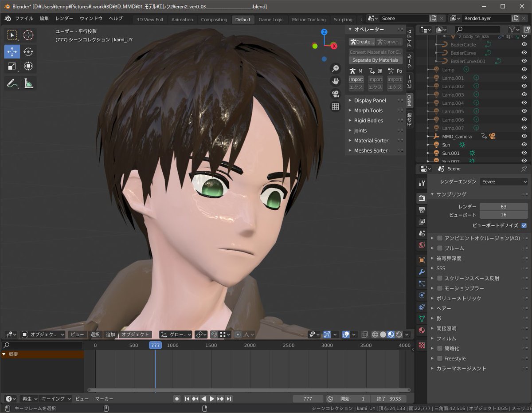Open the Render properties tab icon
532x413 pixels.
coord(422,198)
